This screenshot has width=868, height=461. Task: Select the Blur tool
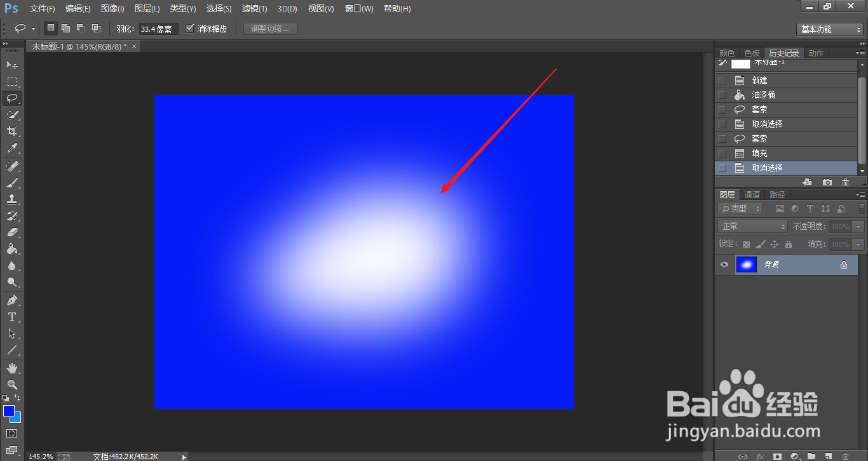click(x=12, y=265)
